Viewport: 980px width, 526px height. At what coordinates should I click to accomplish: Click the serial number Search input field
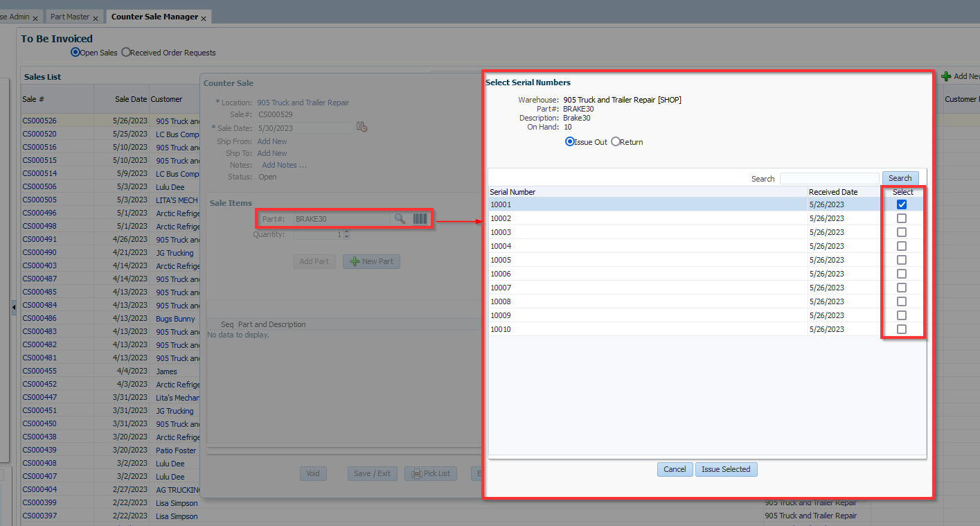point(829,178)
